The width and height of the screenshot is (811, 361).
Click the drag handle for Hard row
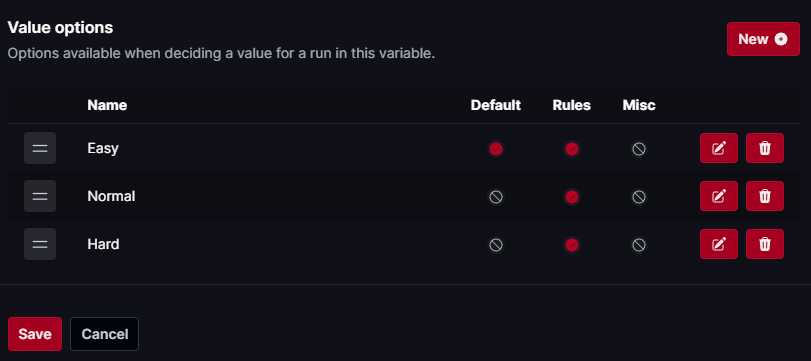click(x=40, y=244)
